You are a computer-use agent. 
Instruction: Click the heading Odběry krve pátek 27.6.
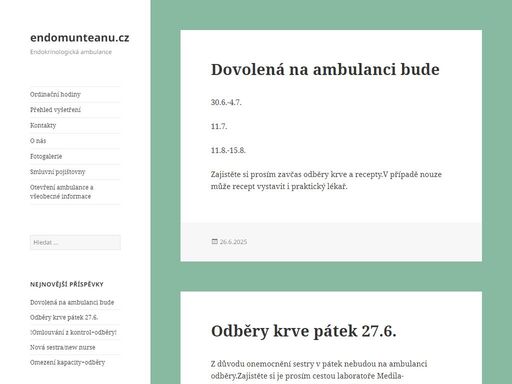point(304,331)
